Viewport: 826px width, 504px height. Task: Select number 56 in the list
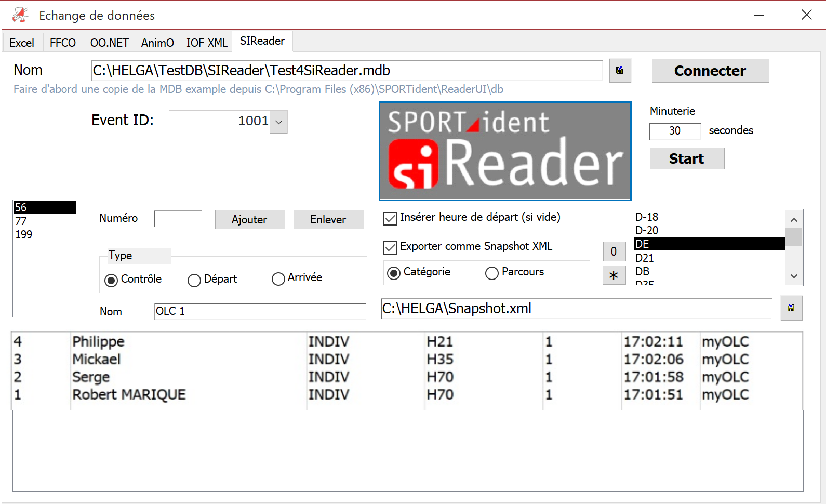(x=45, y=208)
